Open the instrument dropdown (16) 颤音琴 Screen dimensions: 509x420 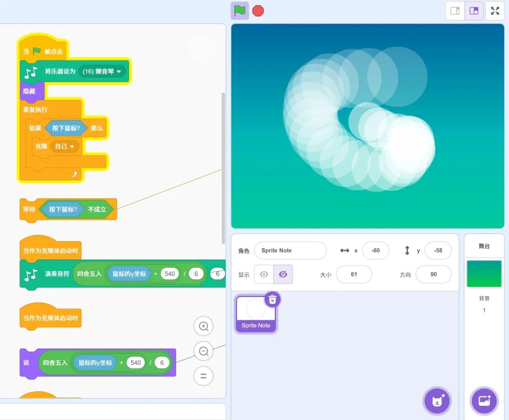[x=101, y=72]
